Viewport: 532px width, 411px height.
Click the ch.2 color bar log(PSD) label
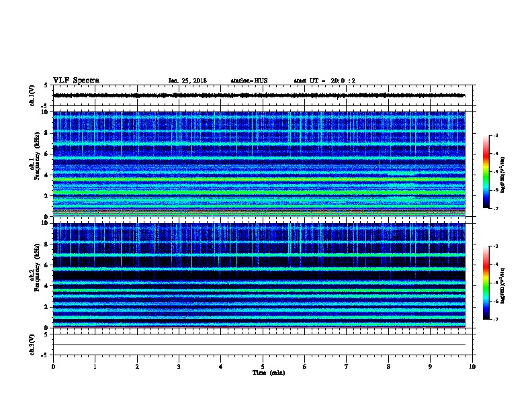click(502, 286)
